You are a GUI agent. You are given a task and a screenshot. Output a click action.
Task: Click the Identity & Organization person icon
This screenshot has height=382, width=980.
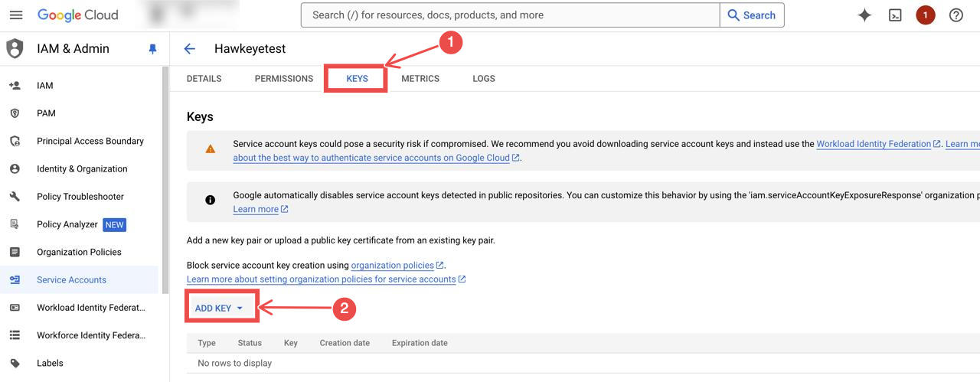pyautogui.click(x=15, y=169)
